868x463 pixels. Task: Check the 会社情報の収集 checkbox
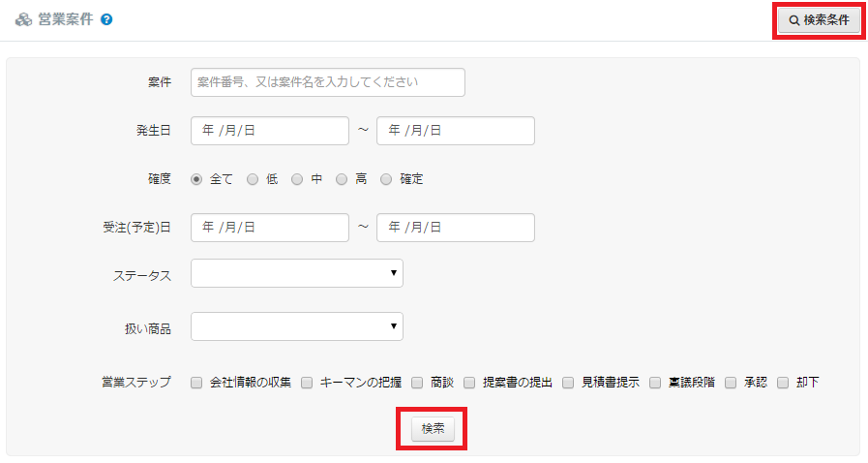[196, 383]
